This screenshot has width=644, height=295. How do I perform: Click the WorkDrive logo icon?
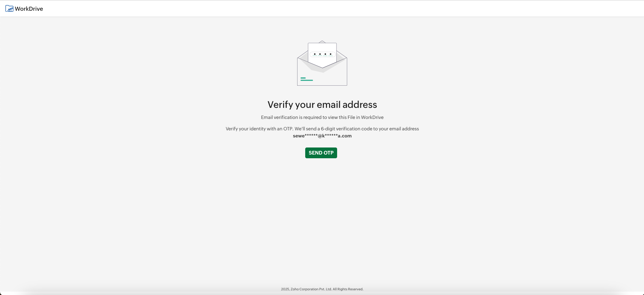9,9
